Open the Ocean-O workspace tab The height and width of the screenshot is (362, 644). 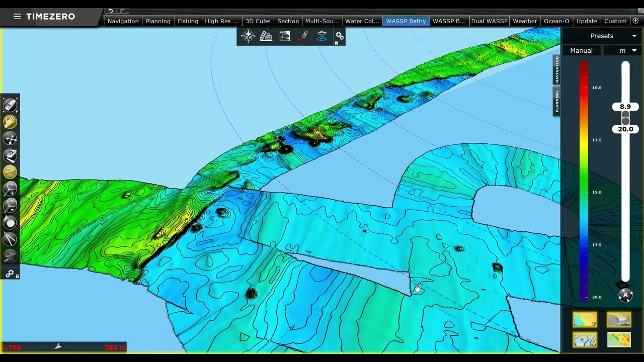(x=556, y=21)
